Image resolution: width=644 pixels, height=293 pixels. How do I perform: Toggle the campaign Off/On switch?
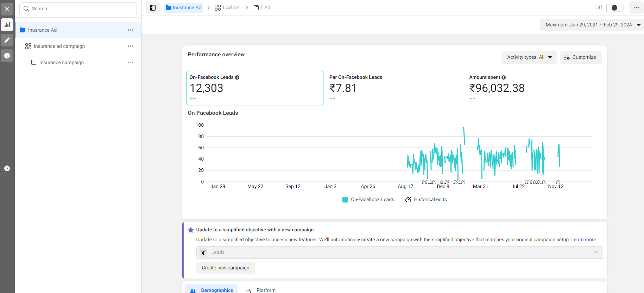617,8
